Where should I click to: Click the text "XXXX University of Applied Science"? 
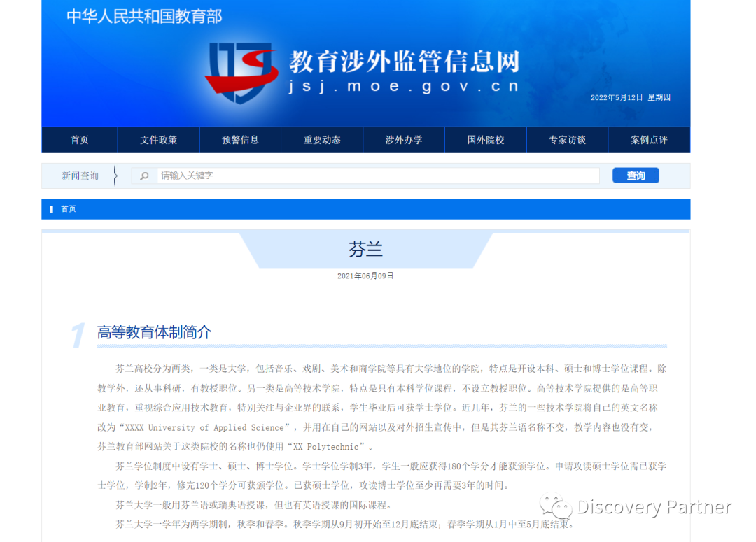204,428
